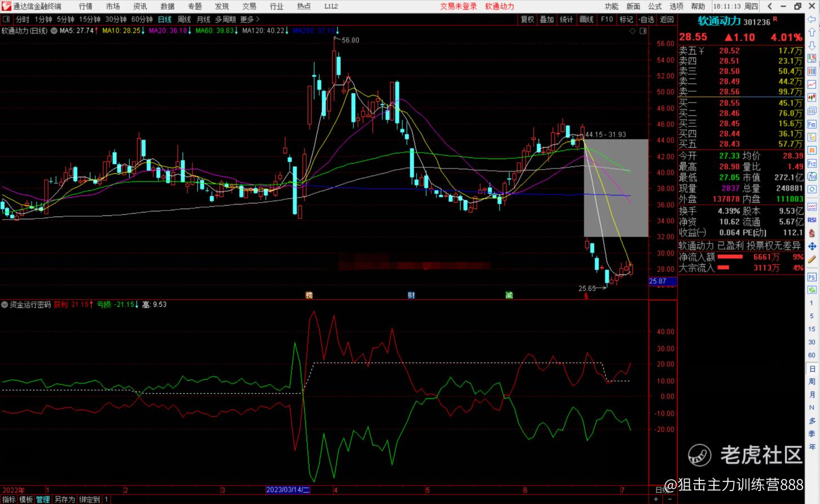
Task: Open the dropdown arrow beside 资金运行密码
Action: [x=5, y=304]
